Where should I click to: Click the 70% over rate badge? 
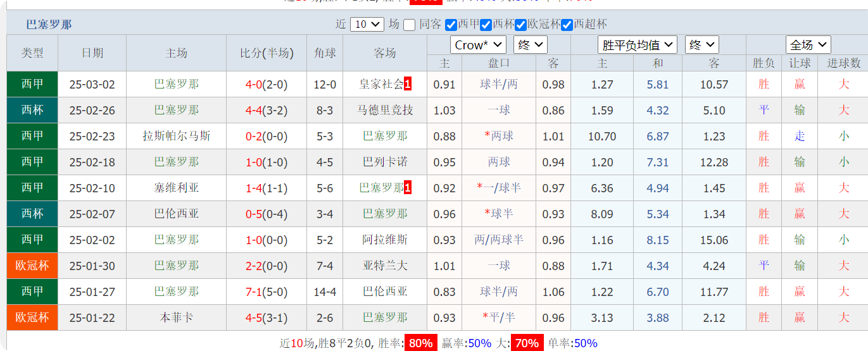point(527,343)
